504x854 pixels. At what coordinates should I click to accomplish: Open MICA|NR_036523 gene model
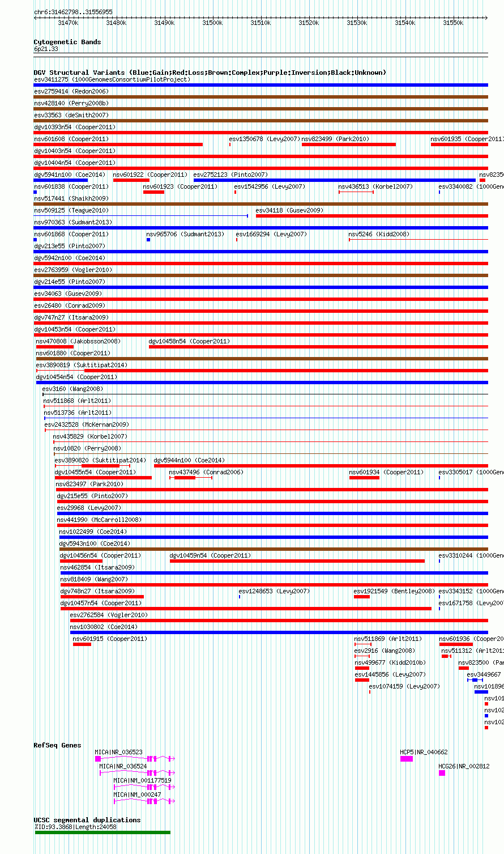[x=135, y=758]
